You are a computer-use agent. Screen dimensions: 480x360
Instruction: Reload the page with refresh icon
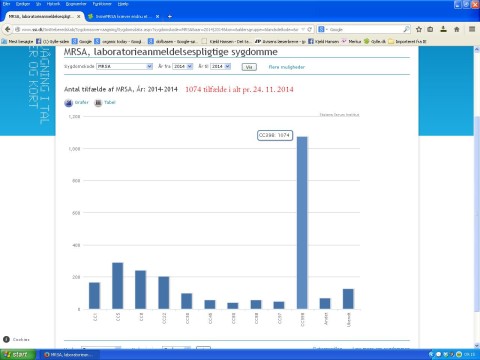click(309, 29)
